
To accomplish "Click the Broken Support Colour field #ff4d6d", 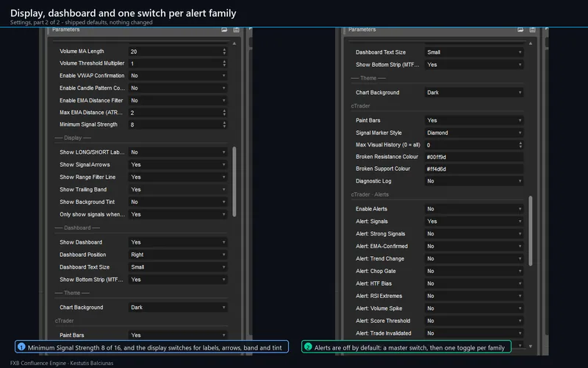I will point(474,169).
